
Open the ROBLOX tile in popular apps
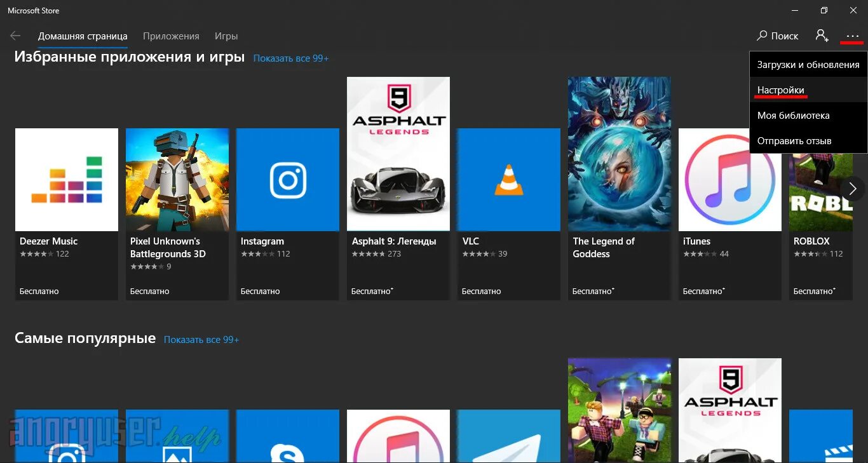pyautogui.click(x=620, y=410)
